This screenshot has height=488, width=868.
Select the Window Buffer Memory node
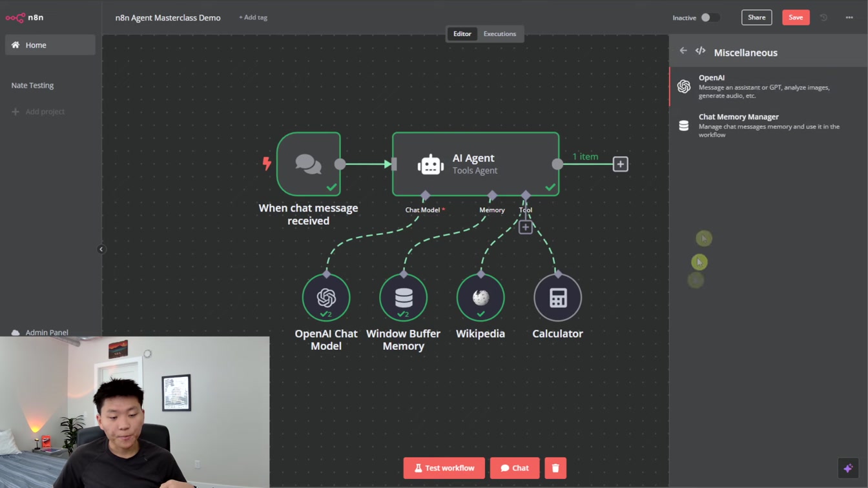click(404, 298)
